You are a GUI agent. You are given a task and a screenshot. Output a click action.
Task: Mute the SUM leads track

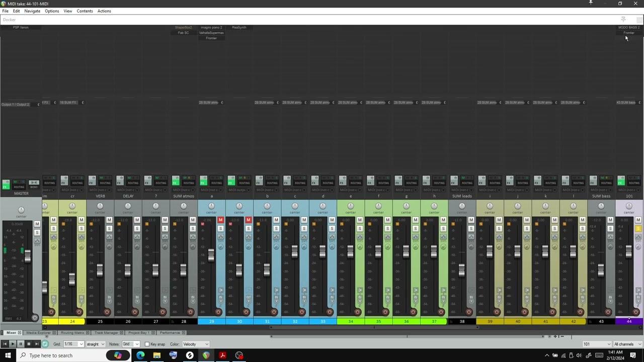(471, 220)
